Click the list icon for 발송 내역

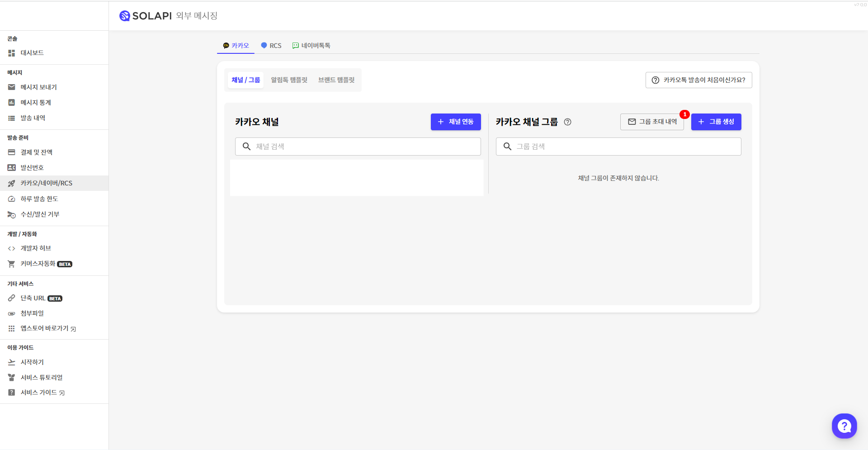point(12,118)
